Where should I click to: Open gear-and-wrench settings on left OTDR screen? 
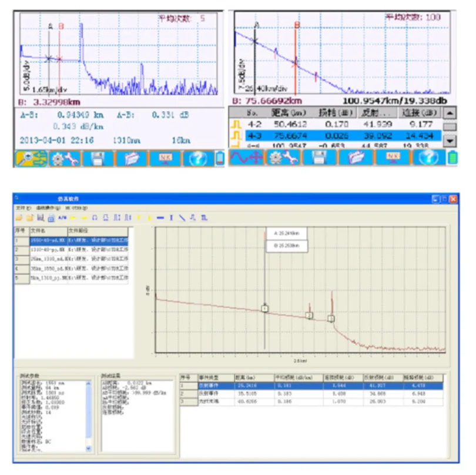(65, 159)
